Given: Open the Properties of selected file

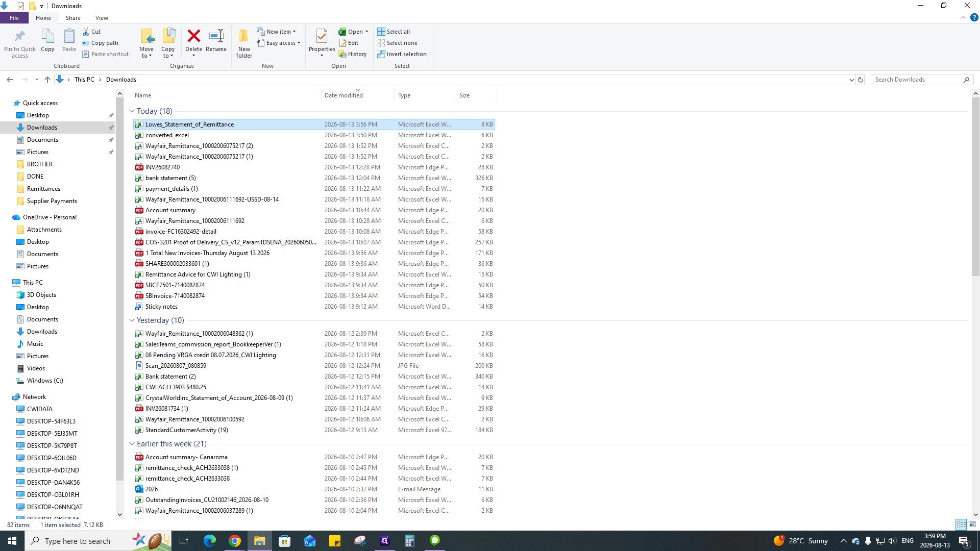Looking at the screenshot, I should coord(322,41).
